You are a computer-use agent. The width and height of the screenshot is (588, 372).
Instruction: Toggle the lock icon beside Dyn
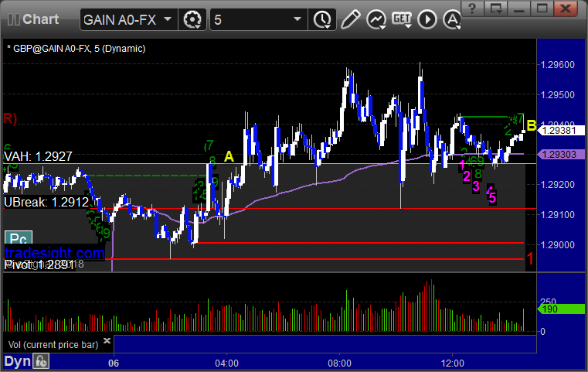[41, 361]
